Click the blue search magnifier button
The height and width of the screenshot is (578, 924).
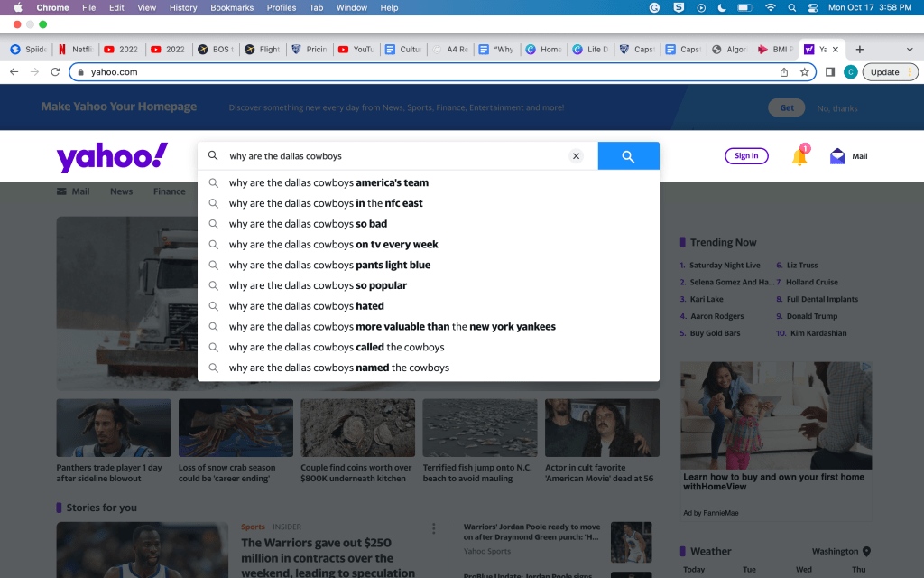click(x=628, y=156)
